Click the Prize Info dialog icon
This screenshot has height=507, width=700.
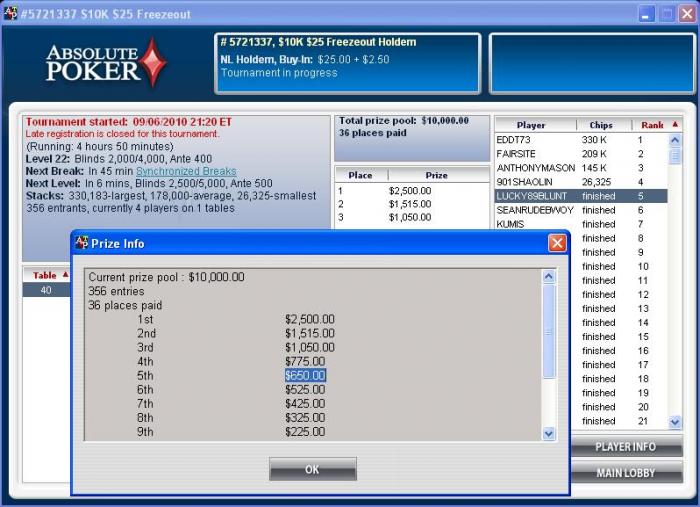pyautogui.click(x=82, y=242)
